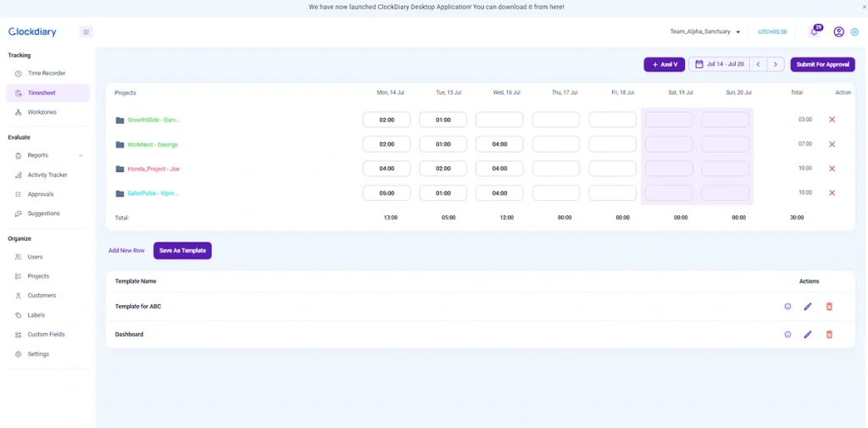Click the WorkNest folder icon
This screenshot has width=868, height=428.
[x=120, y=145]
